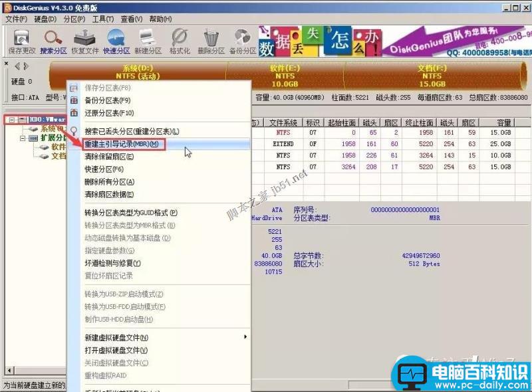This screenshot has height=392, width=532.
Task: Open the Disk (硬盘) menu
Action: 45,19
